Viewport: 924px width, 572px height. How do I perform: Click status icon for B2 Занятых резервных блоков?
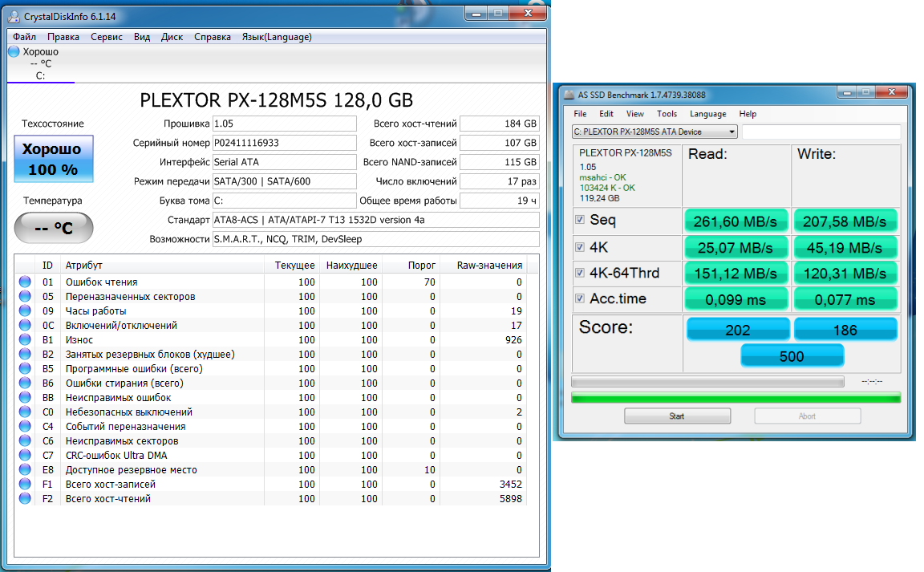(x=25, y=354)
